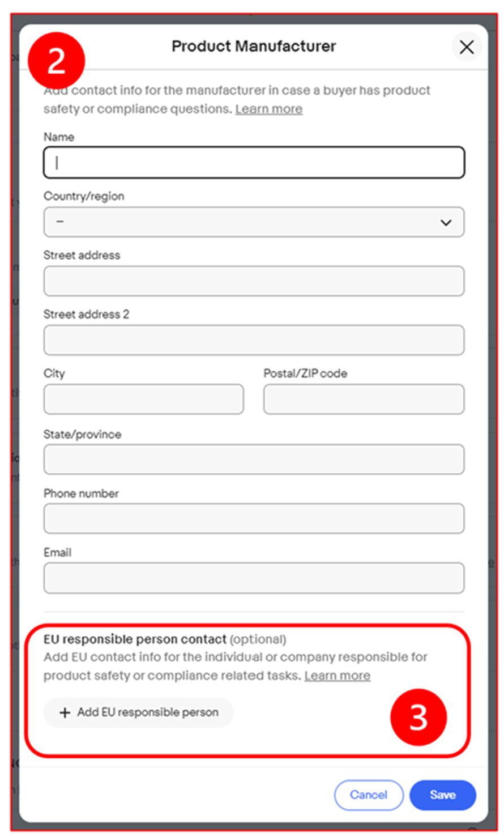
Task: Focus the Postal/ZIP code field
Action: [364, 399]
